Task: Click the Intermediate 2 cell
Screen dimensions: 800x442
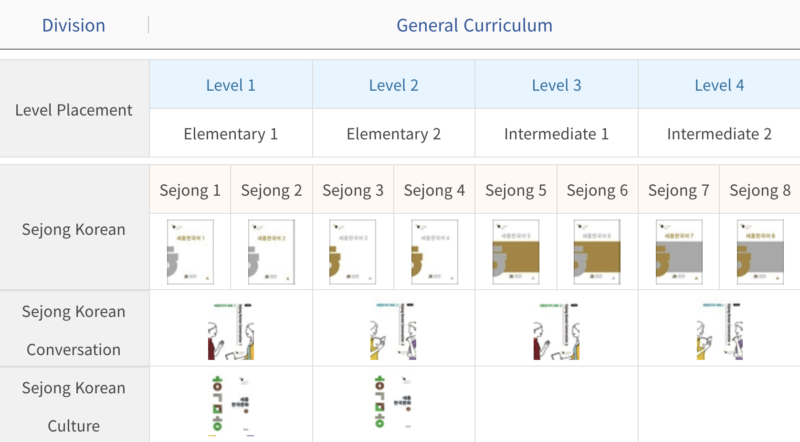Action: [720, 133]
